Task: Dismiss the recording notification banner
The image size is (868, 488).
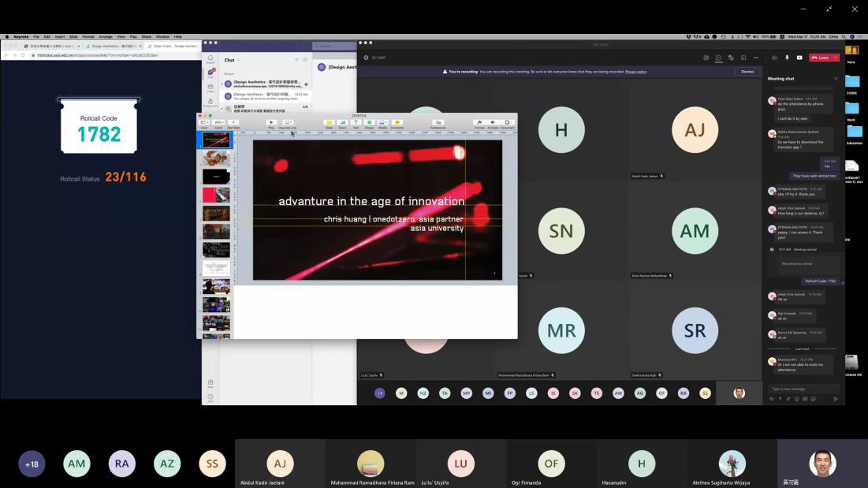Action: click(x=747, y=72)
